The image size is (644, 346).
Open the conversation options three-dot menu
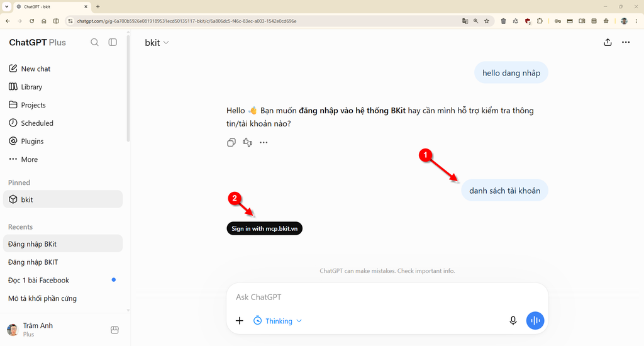click(x=626, y=42)
